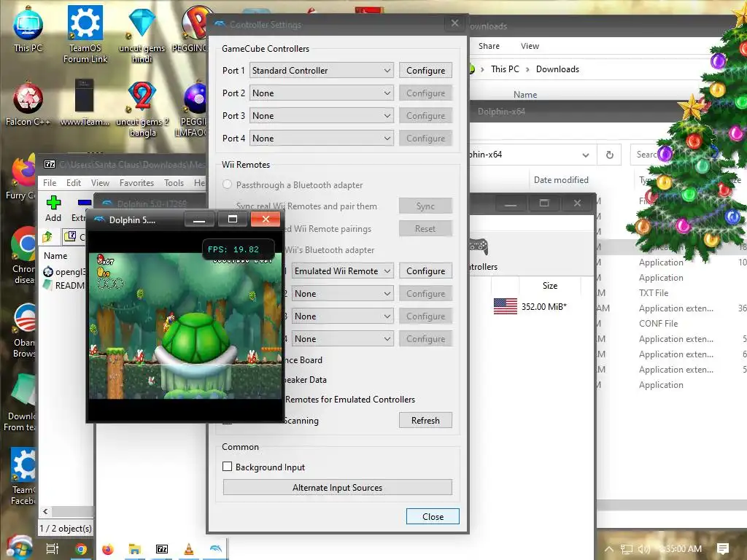The width and height of the screenshot is (747, 560).
Task: Open the Start menu
Action: pyautogui.click(x=18, y=548)
